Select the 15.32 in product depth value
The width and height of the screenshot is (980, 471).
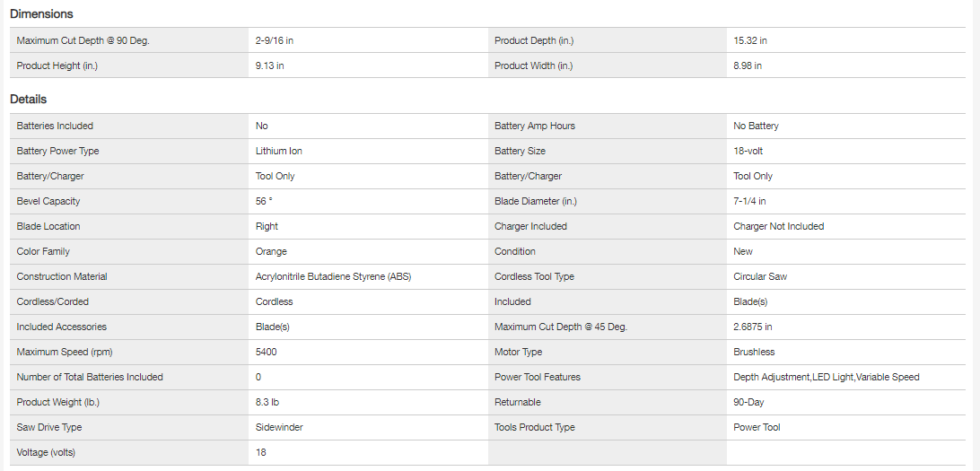[x=749, y=40]
